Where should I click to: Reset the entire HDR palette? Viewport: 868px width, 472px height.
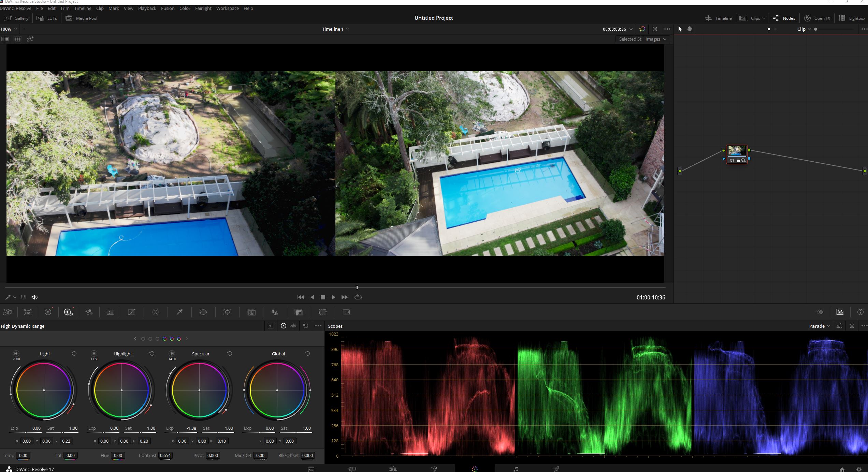click(x=306, y=326)
